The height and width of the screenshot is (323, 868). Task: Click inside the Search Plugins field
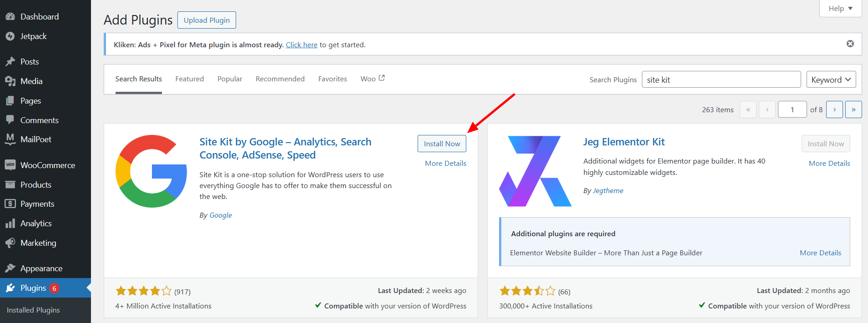click(x=721, y=79)
